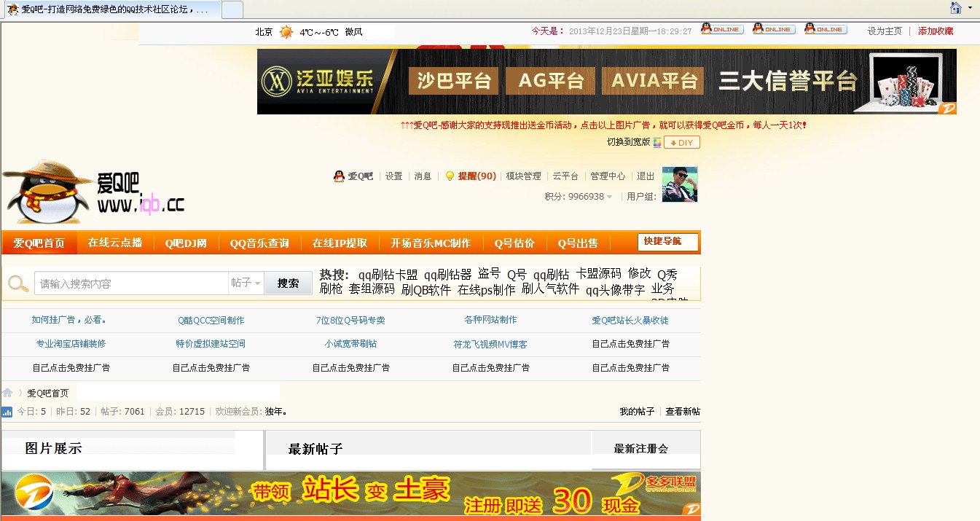
Task: Open 我的帖子 link
Action: (x=637, y=412)
